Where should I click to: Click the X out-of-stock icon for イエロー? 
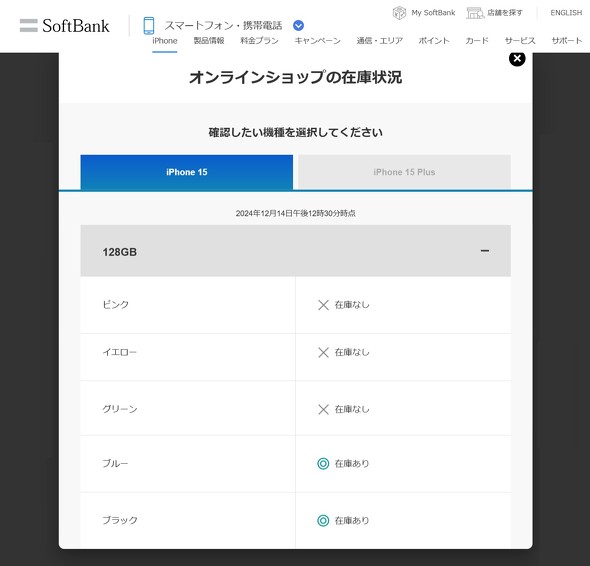coord(323,353)
